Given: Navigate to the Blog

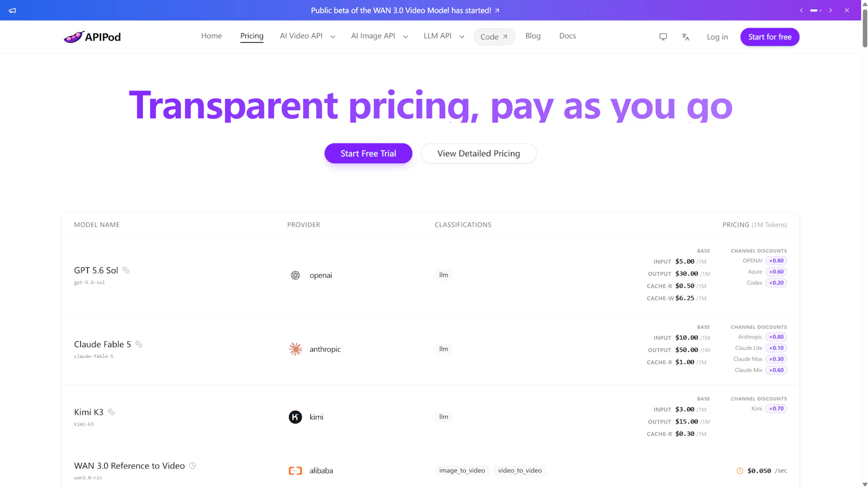Looking at the screenshot, I should [x=533, y=36].
